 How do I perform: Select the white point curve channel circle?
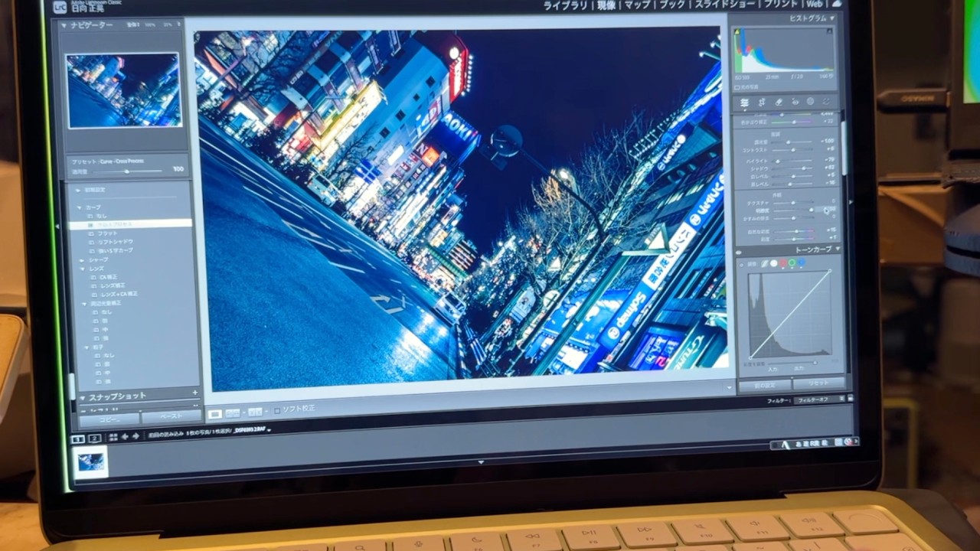[774, 263]
